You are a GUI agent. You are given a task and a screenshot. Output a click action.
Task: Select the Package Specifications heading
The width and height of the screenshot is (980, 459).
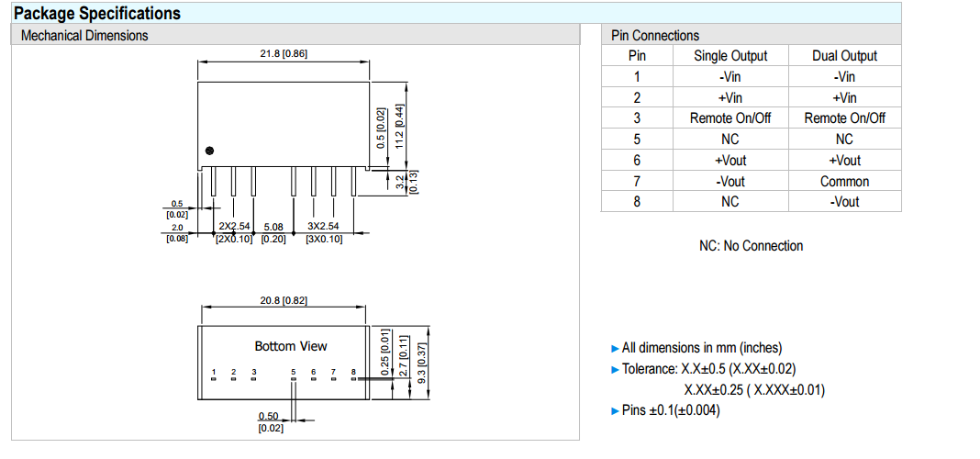pyautogui.click(x=97, y=14)
